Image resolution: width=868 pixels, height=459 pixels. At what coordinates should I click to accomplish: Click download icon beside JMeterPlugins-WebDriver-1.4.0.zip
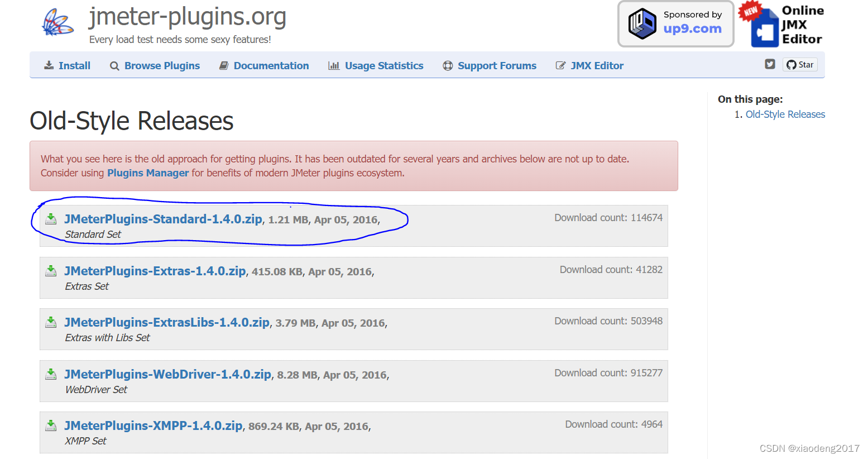[51, 374]
